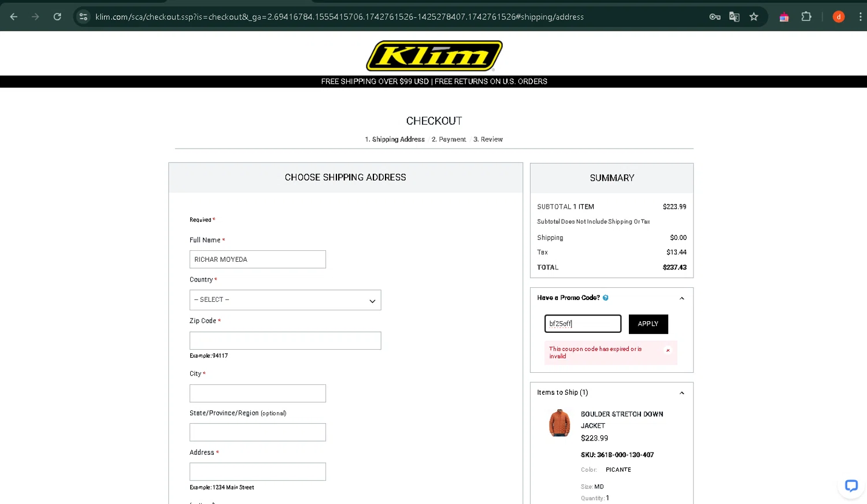Image resolution: width=867 pixels, height=504 pixels.
Task: Select the total amount $237.43
Action: (x=675, y=268)
